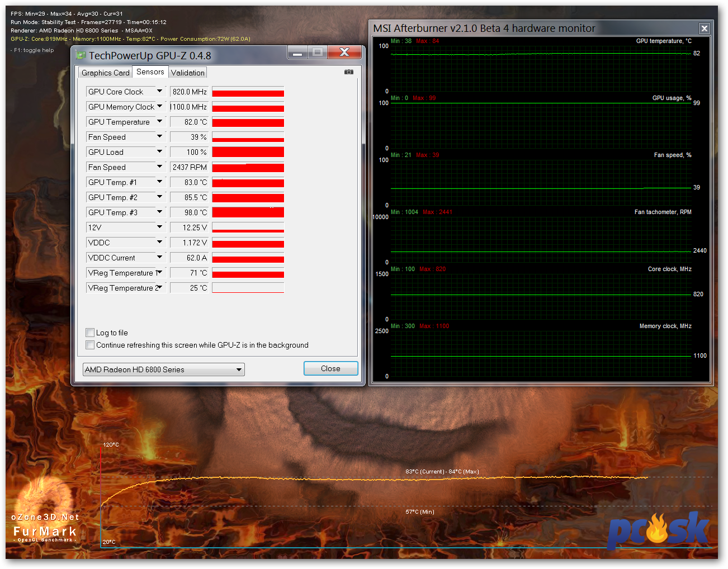Image resolution: width=728 pixels, height=569 pixels.
Task: Click the GPU-Z screenshot camera icon
Action: coord(349,72)
